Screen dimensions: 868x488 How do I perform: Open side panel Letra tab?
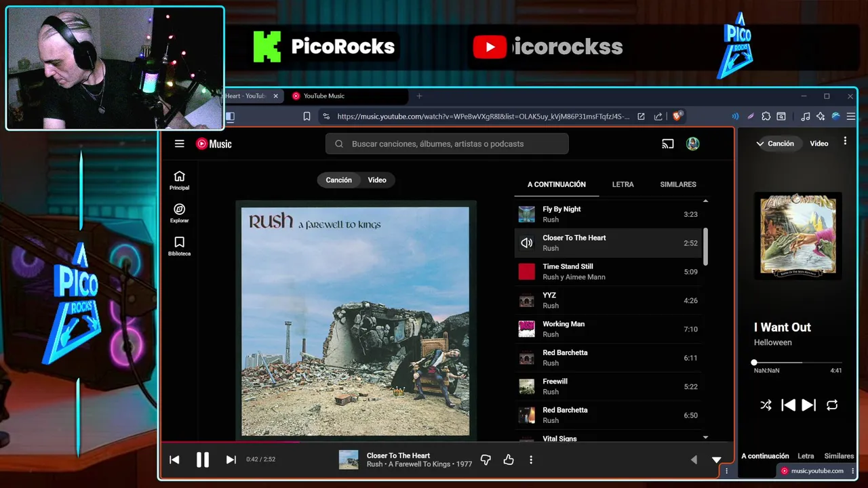[x=806, y=456]
